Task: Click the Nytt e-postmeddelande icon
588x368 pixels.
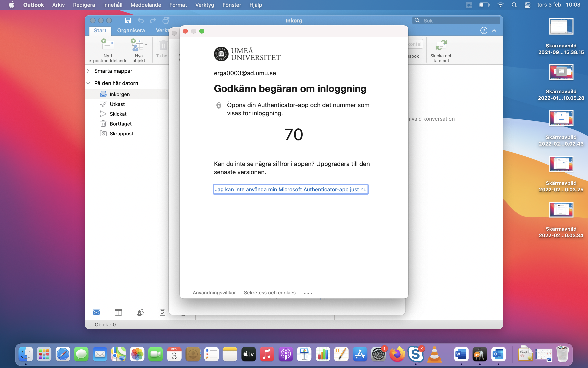Action: [x=108, y=45]
